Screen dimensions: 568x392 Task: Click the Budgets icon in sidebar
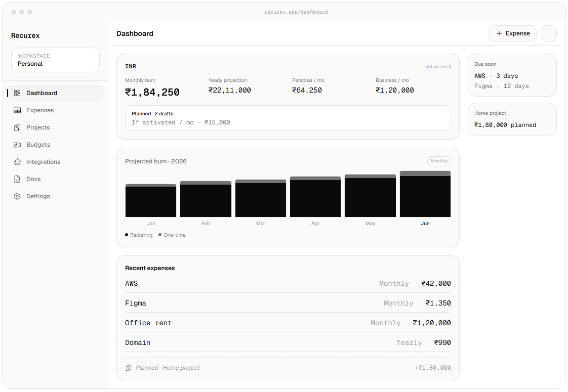point(17,145)
